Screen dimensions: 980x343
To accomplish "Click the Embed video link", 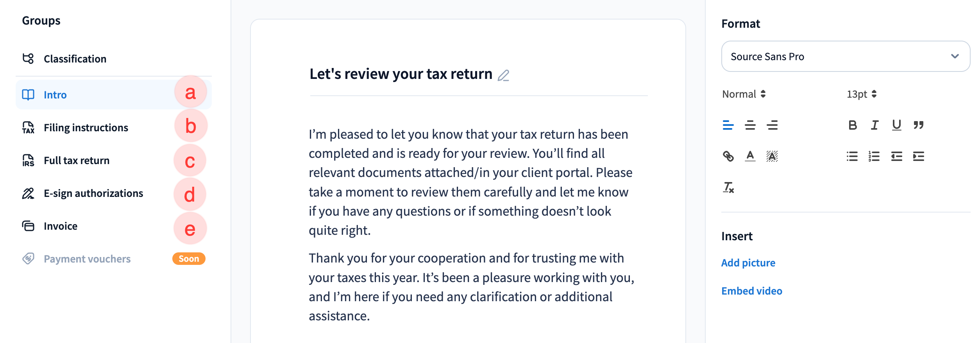I will (x=751, y=291).
